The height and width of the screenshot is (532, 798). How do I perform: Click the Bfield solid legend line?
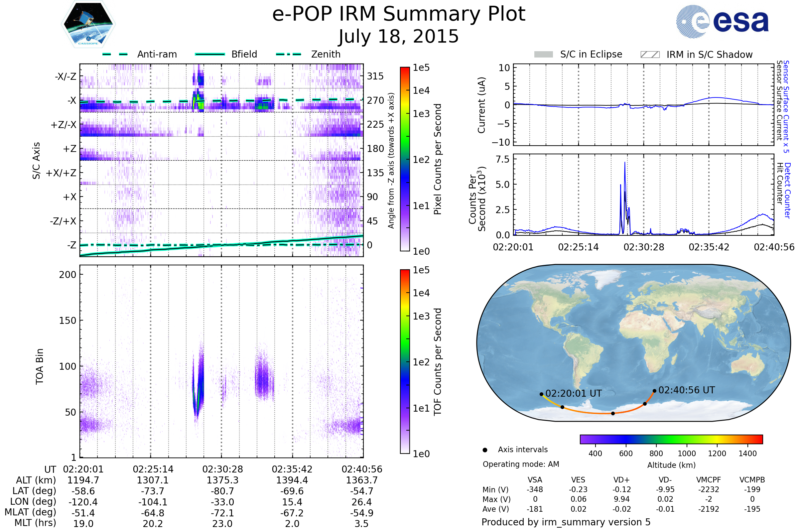210,54
